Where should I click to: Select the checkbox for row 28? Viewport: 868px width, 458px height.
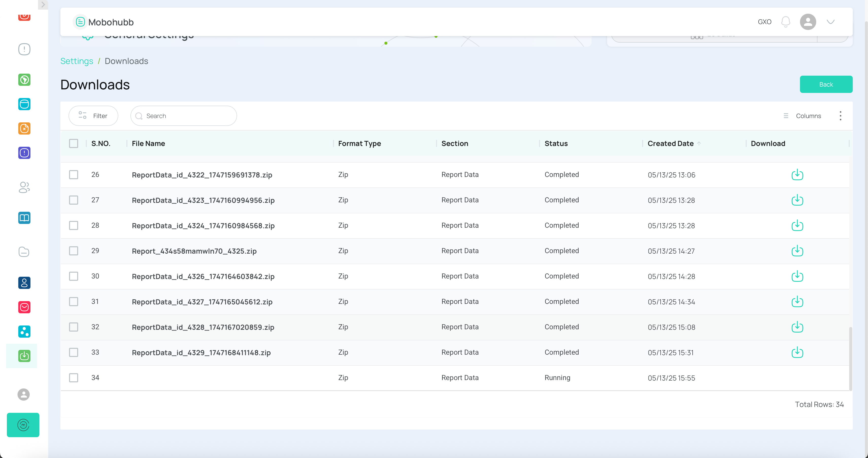(x=73, y=225)
